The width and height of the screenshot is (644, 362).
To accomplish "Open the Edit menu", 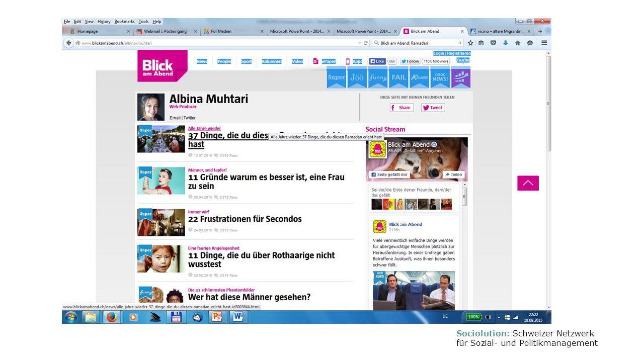I will tap(77, 22).
